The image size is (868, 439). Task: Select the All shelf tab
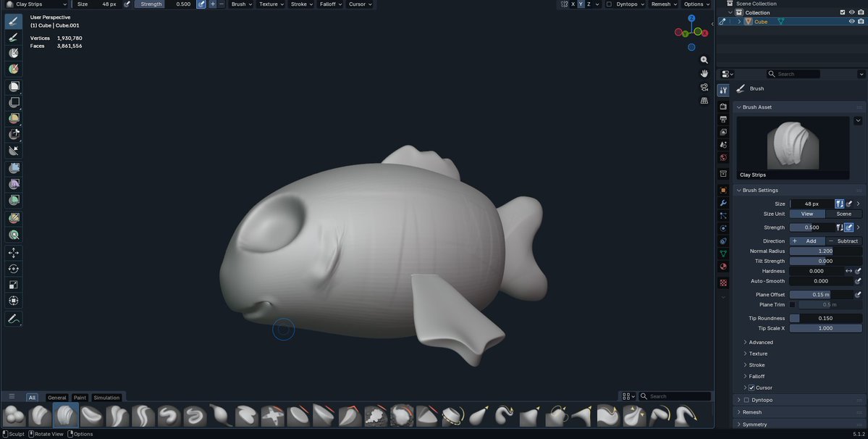pyautogui.click(x=32, y=398)
